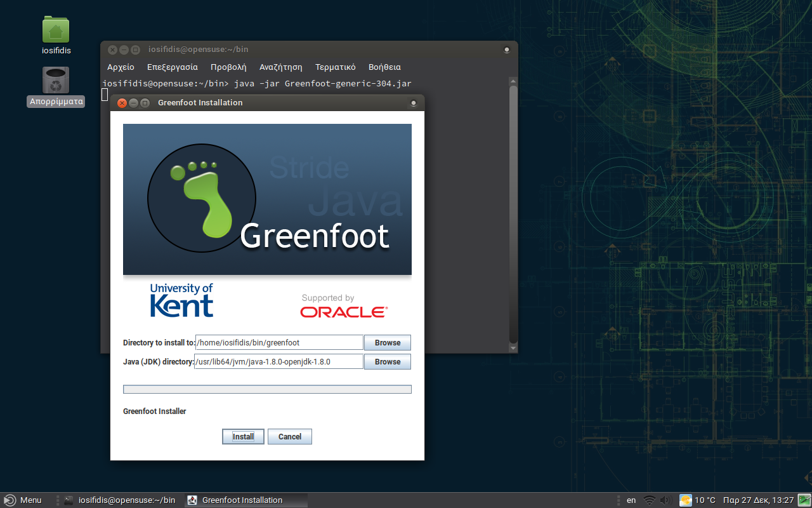Select the Απορρίμματα trash desktop icon
This screenshot has height=508, width=812.
pyautogui.click(x=56, y=87)
